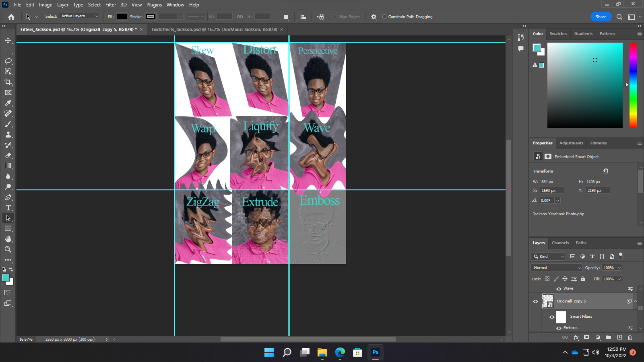Select the Blur tool
This screenshot has width=644, height=362.
8,176
